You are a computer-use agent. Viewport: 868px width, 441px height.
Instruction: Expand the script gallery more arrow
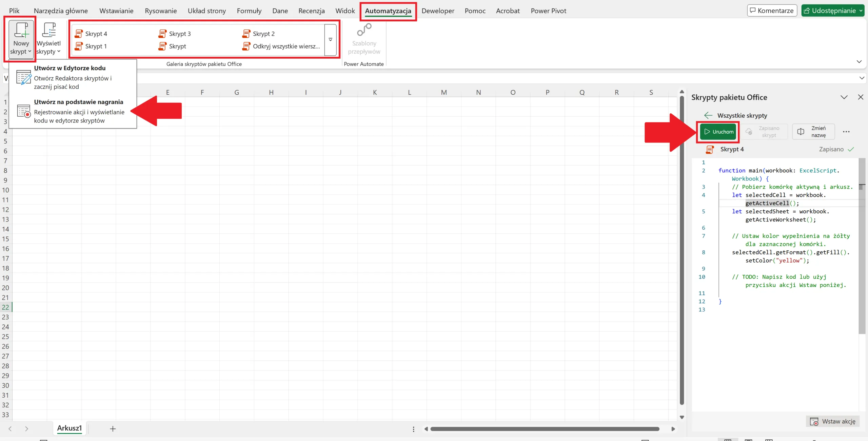tap(330, 40)
